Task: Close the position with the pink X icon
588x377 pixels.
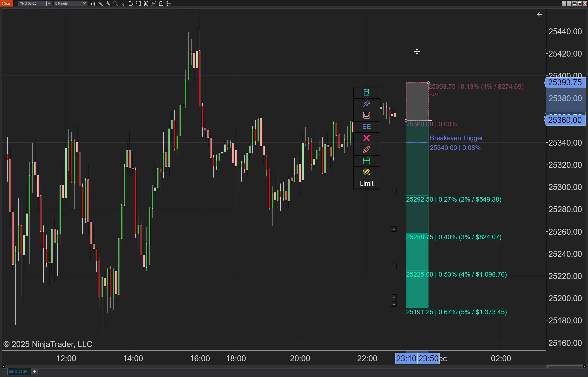Action: (366, 138)
